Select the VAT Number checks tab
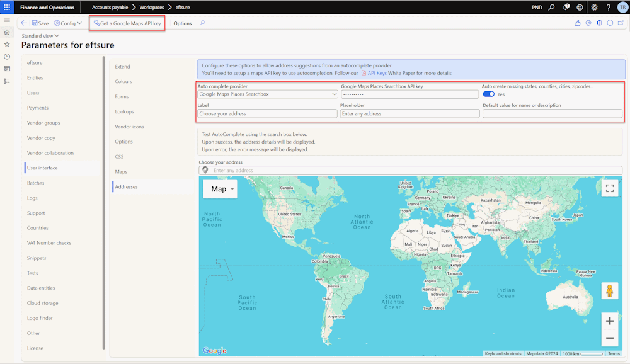 (x=49, y=243)
